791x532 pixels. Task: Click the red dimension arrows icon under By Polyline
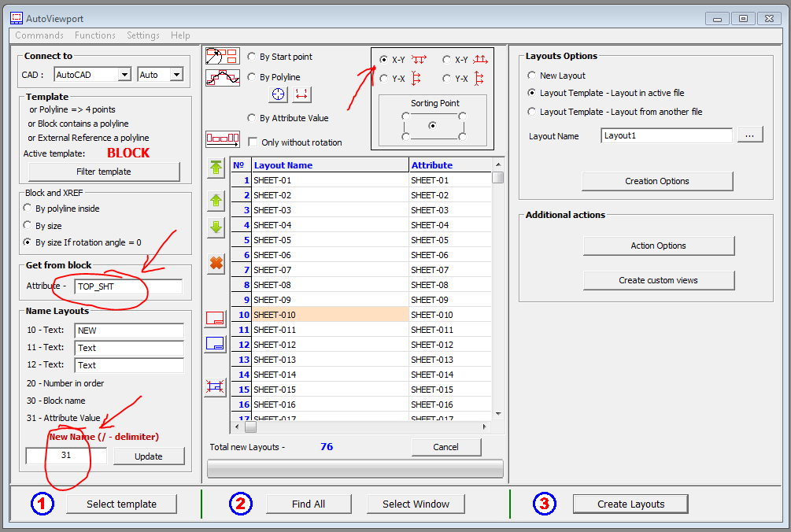click(301, 94)
